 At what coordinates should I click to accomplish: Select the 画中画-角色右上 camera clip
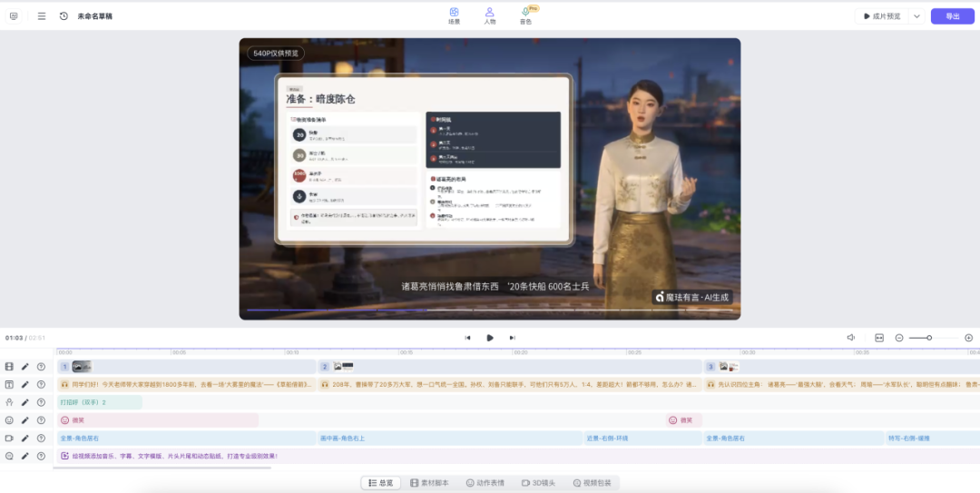(x=450, y=439)
